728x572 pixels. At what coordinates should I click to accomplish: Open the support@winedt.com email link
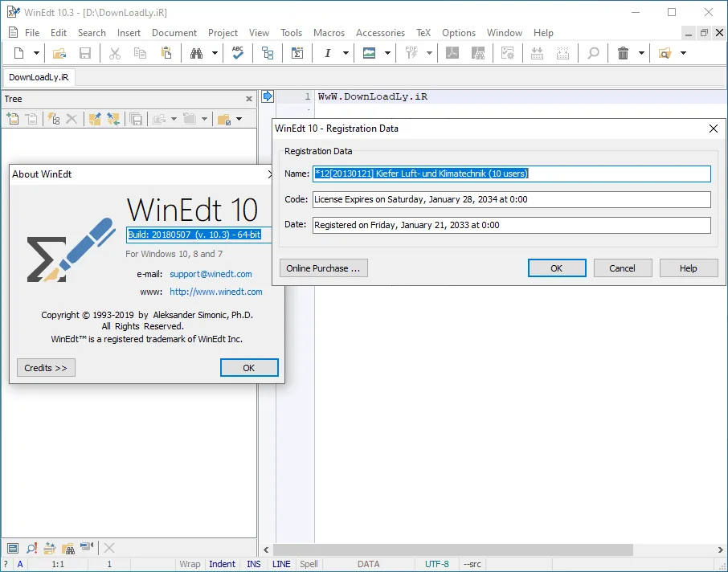coord(211,274)
